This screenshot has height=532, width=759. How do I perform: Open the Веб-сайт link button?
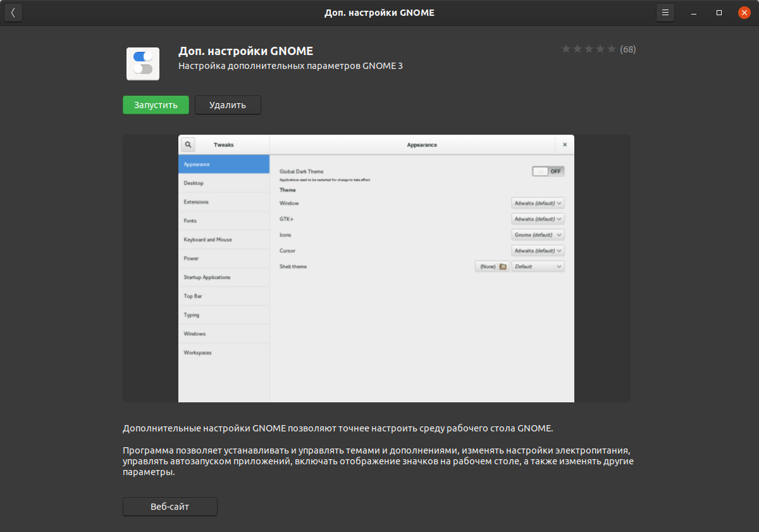tap(170, 507)
